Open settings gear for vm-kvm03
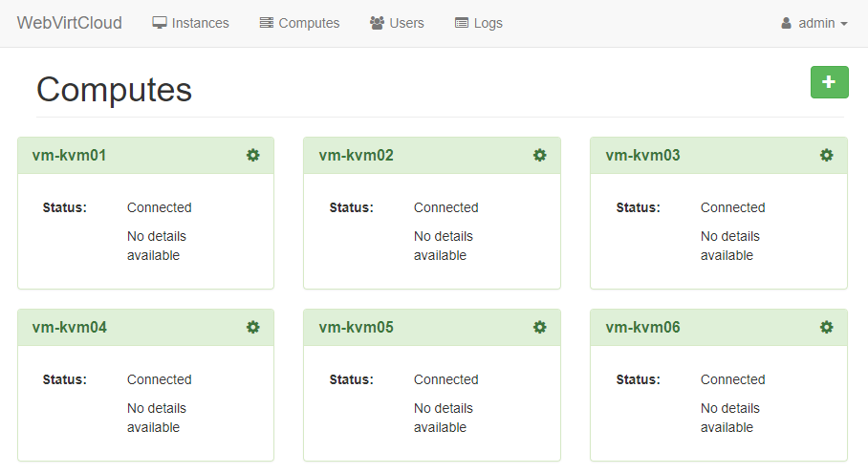 [826, 155]
